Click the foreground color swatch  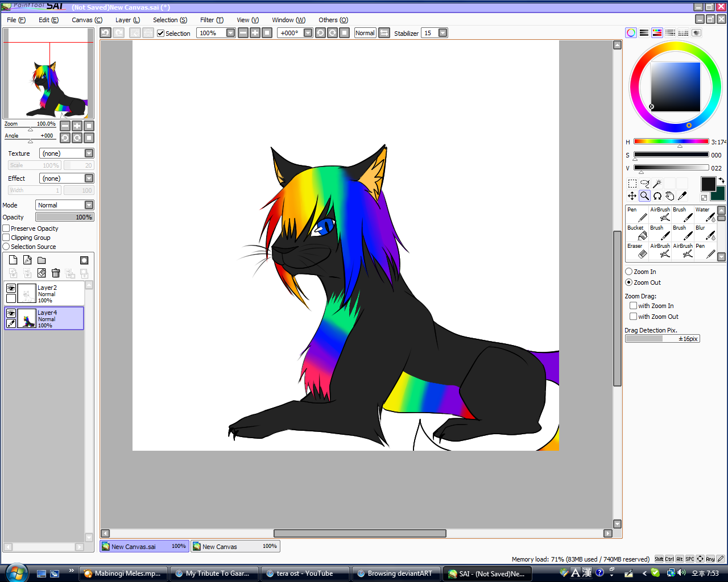(x=708, y=184)
